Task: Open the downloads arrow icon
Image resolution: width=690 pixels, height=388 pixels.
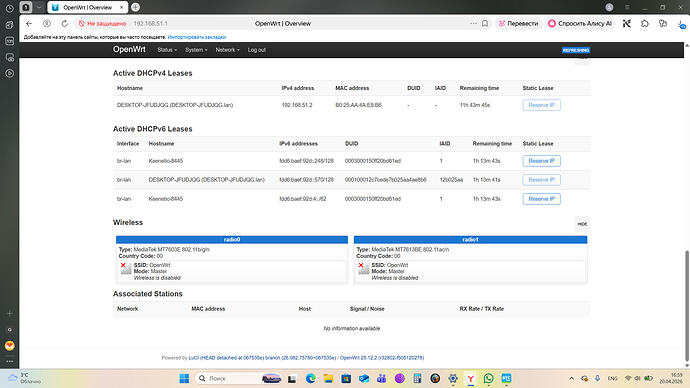Action: tap(681, 24)
